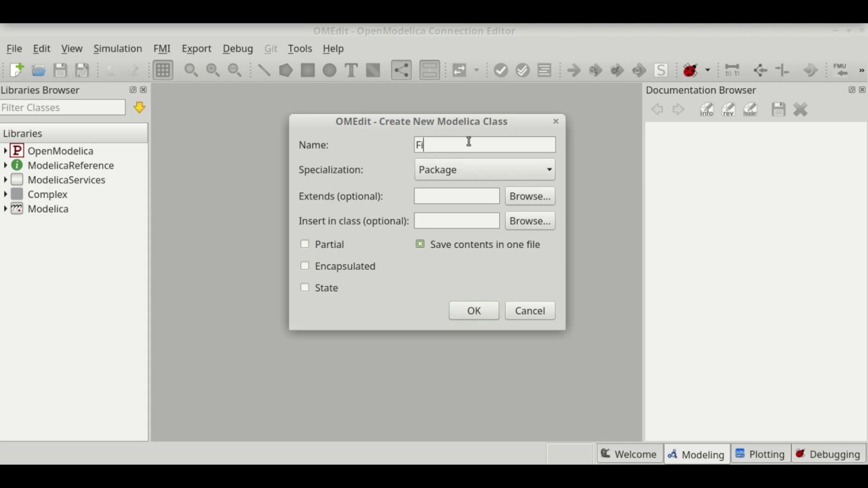Click the Instantiate Model lines icon

pos(544,70)
